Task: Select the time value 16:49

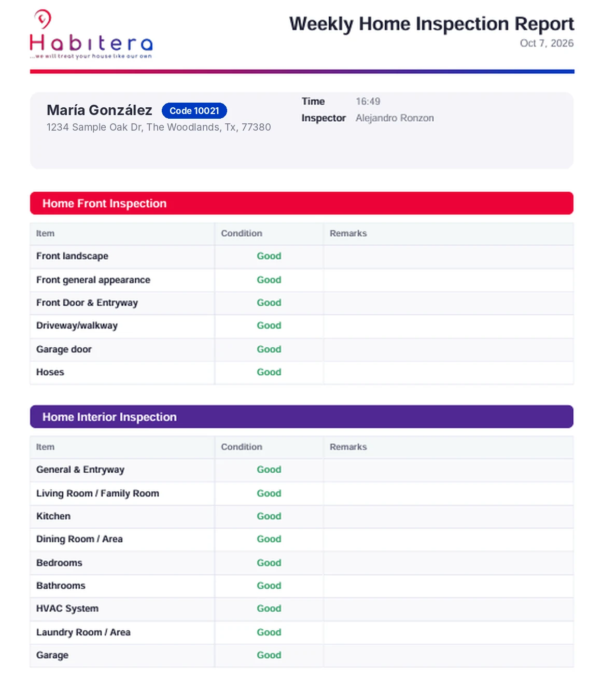Action: tap(368, 101)
